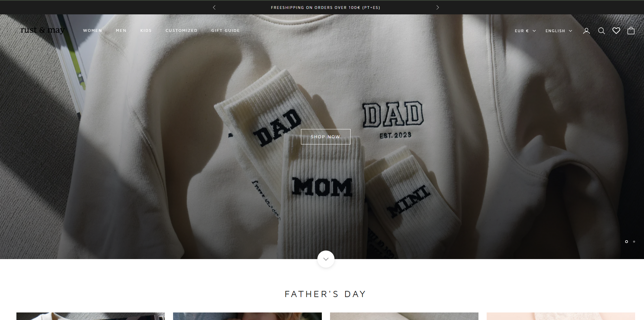Click the Shop Now button
644x320 pixels.
click(x=326, y=137)
